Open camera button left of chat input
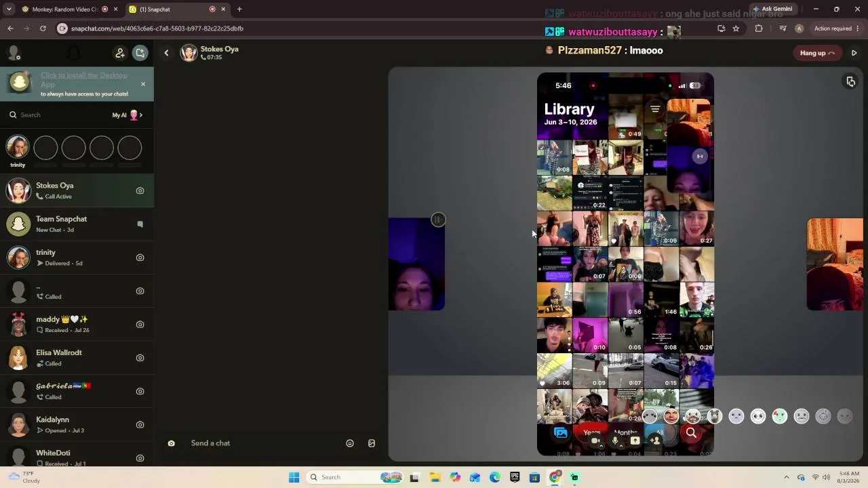Image resolution: width=868 pixels, height=488 pixels. point(172,443)
